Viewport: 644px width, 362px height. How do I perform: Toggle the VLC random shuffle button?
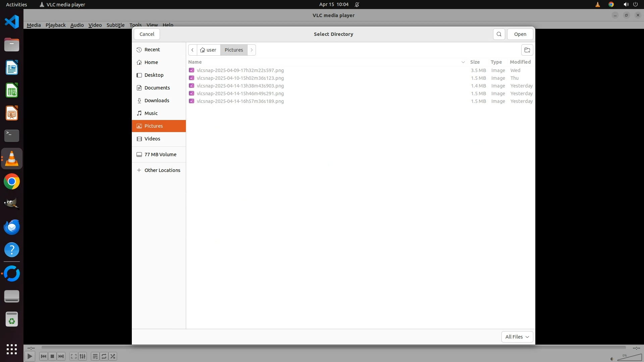113,356
